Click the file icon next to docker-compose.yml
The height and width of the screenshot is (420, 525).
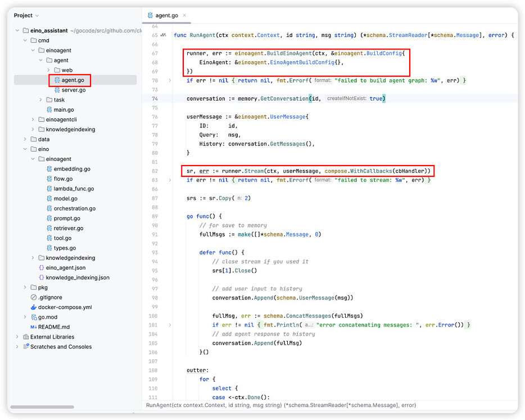tap(34, 307)
